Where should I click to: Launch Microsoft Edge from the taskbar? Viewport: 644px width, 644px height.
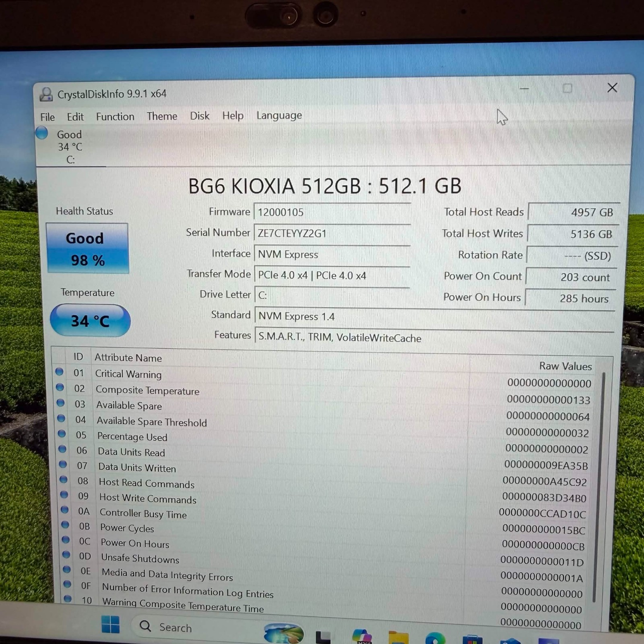(x=435, y=638)
